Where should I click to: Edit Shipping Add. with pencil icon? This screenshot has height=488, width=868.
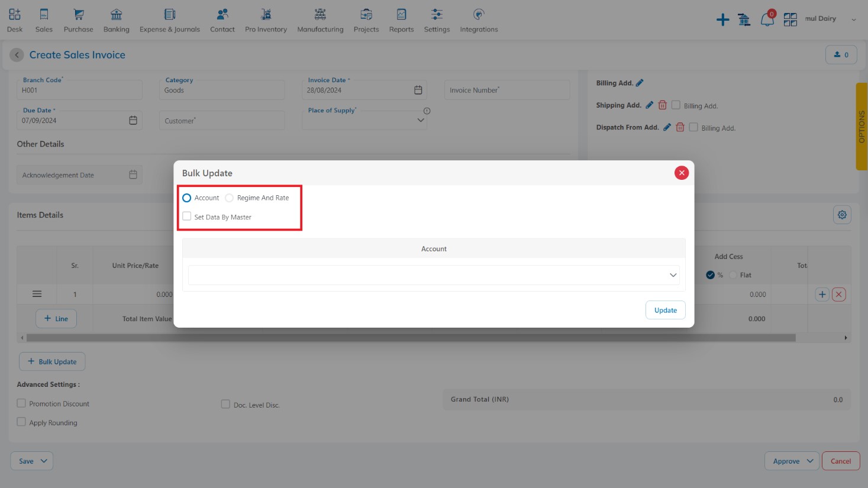coord(649,105)
